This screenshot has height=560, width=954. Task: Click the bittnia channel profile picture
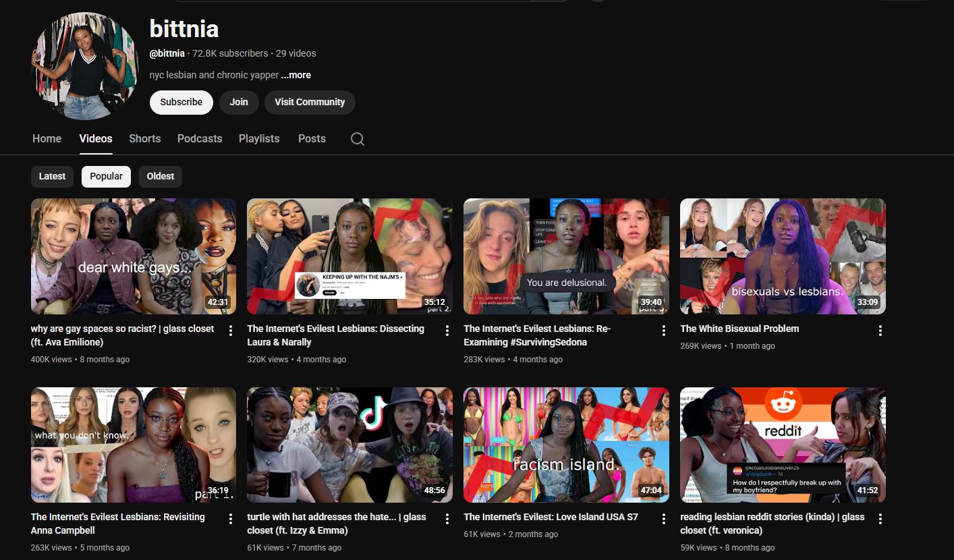(x=85, y=65)
